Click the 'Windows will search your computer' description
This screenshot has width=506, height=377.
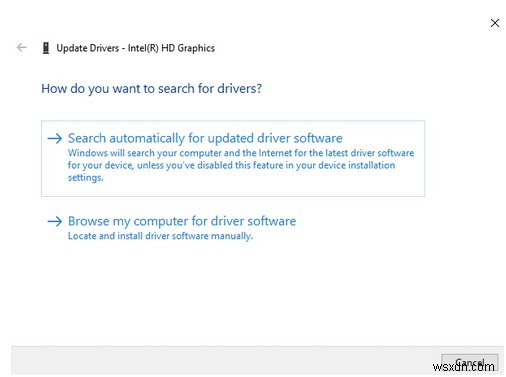click(241, 165)
